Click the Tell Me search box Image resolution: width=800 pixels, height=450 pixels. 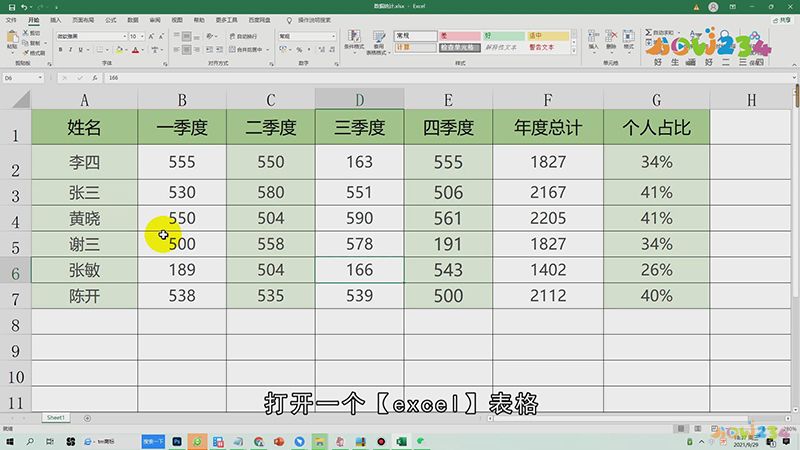pos(309,20)
